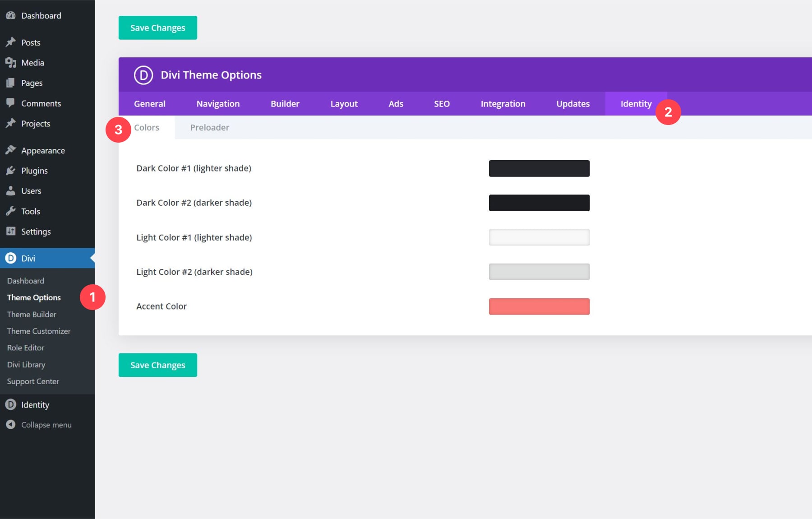The width and height of the screenshot is (812, 519).
Task: Pick Dark Color #1 lighter shade swatch
Action: [x=539, y=168]
